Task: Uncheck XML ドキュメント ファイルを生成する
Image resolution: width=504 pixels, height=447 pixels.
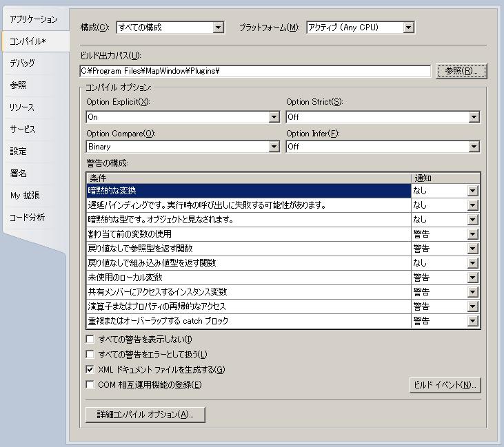Action: coord(90,370)
